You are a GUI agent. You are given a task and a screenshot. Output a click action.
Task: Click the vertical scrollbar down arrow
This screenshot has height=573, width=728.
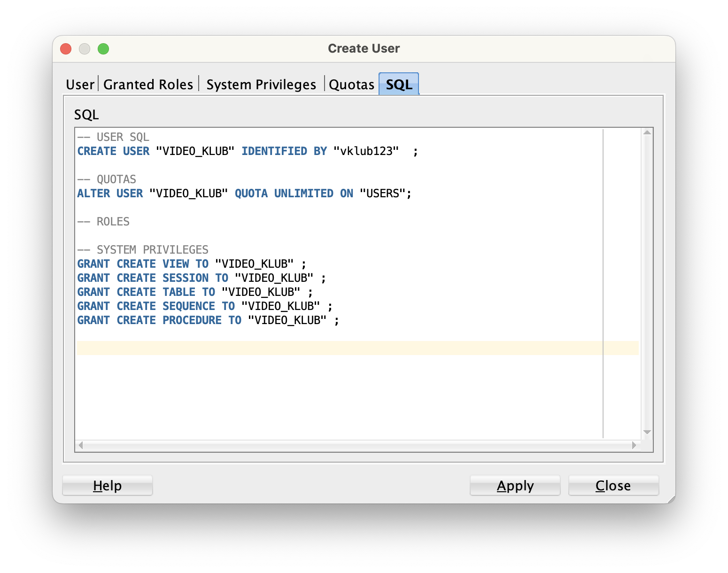[647, 432]
